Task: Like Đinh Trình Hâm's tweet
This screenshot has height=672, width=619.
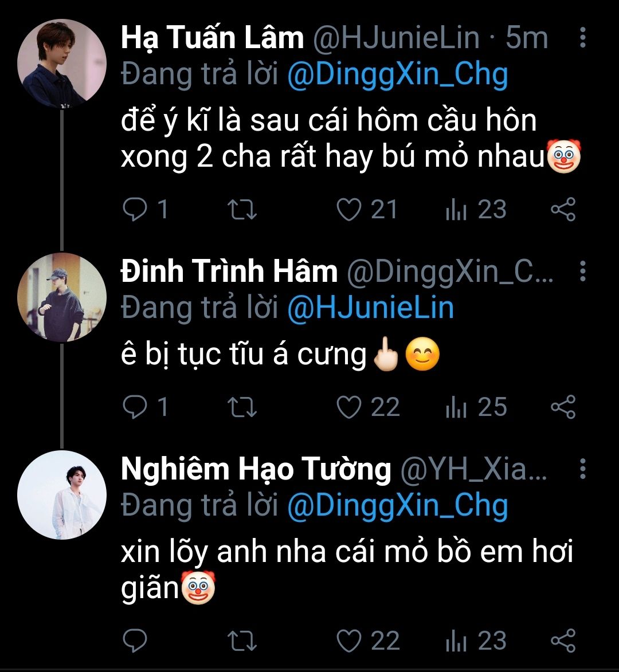Action: coord(348,407)
